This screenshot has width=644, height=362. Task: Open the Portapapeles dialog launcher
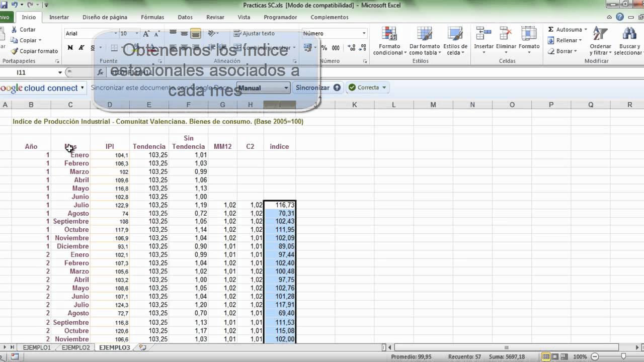point(57,61)
